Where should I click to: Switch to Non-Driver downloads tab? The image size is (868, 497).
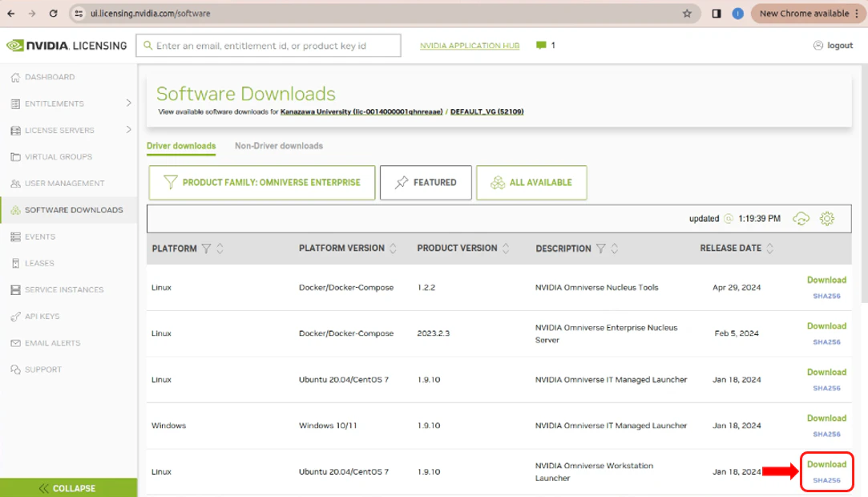(x=278, y=146)
